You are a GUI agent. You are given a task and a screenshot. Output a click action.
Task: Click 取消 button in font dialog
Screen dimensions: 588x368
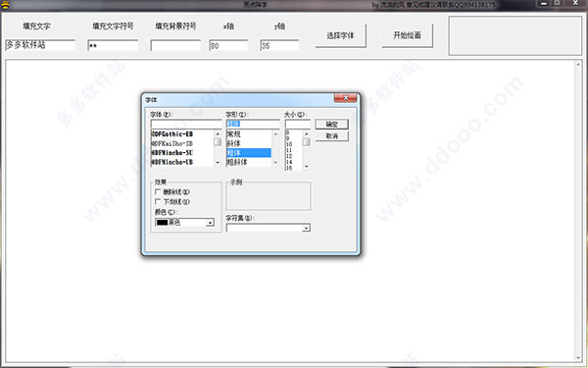[332, 136]
